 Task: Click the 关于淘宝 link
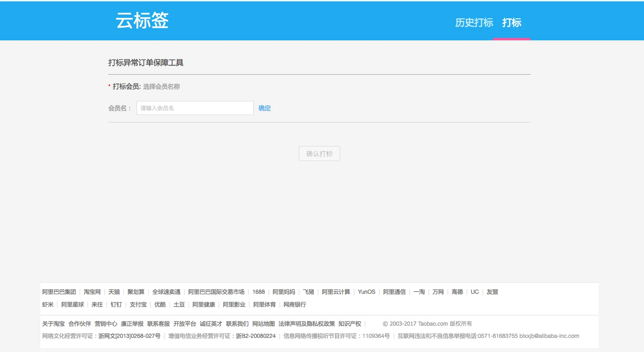(53, 324)
